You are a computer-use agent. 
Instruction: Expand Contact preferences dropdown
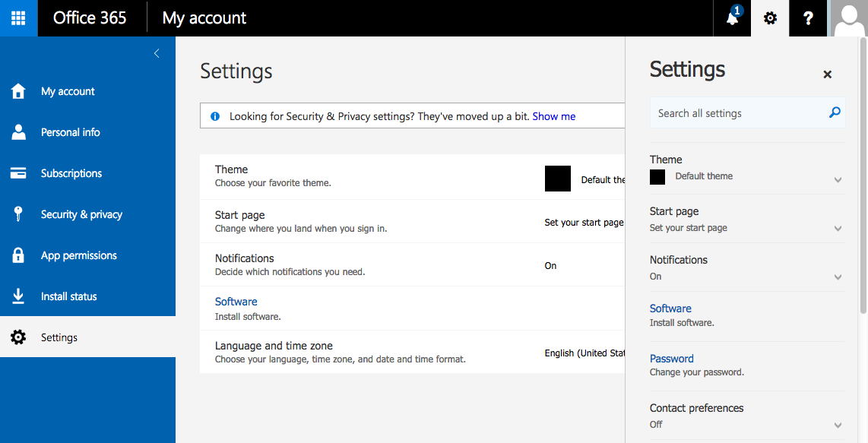point(838,426)
